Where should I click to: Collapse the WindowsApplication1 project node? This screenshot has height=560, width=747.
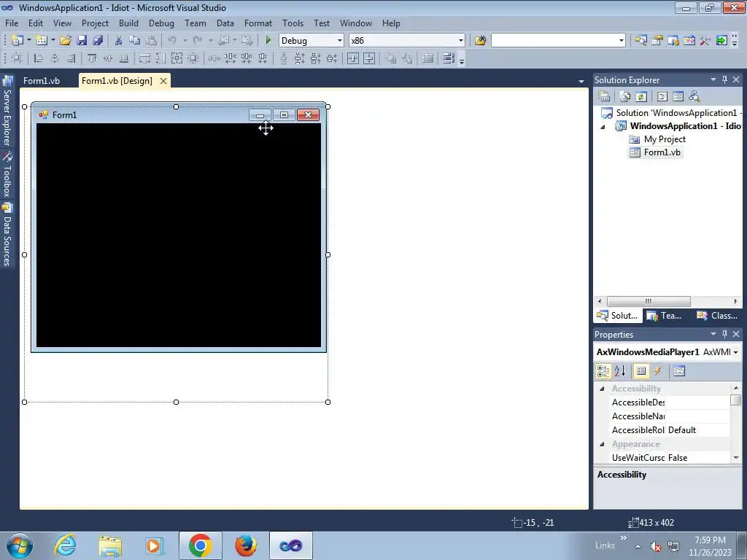click(x=603, y=127)
